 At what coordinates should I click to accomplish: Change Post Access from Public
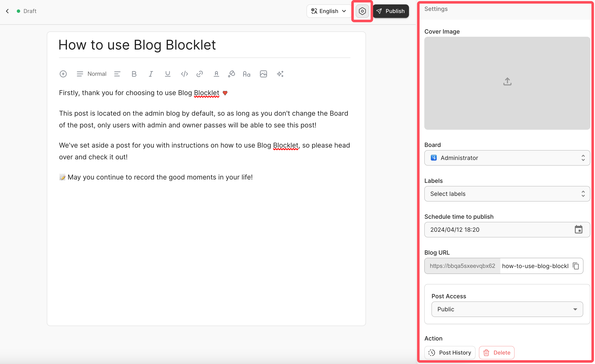click(507, 309)
